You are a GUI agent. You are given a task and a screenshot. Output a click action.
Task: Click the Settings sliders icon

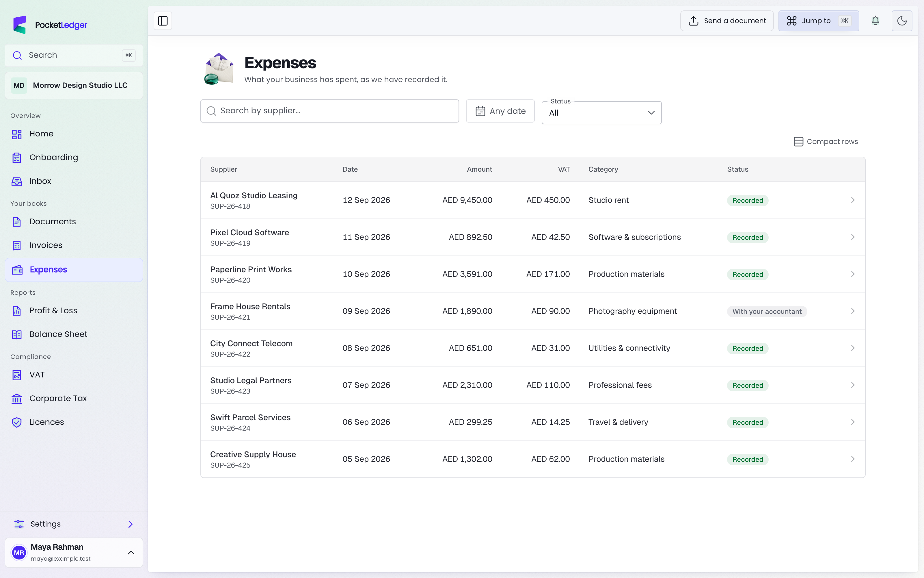pyautogui.click(x=19, y=524)
